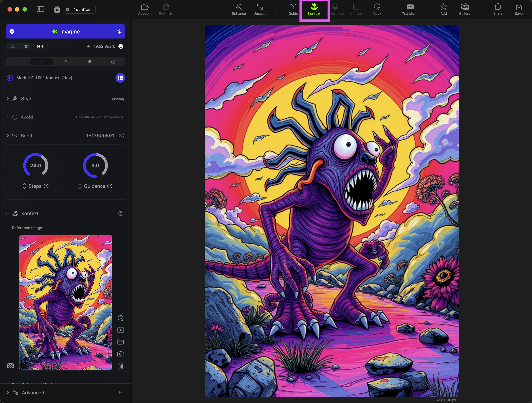This screenshot has height=403, width=532.
Task: Collapse the Kontext section
Action: click(x=8, y=213)
